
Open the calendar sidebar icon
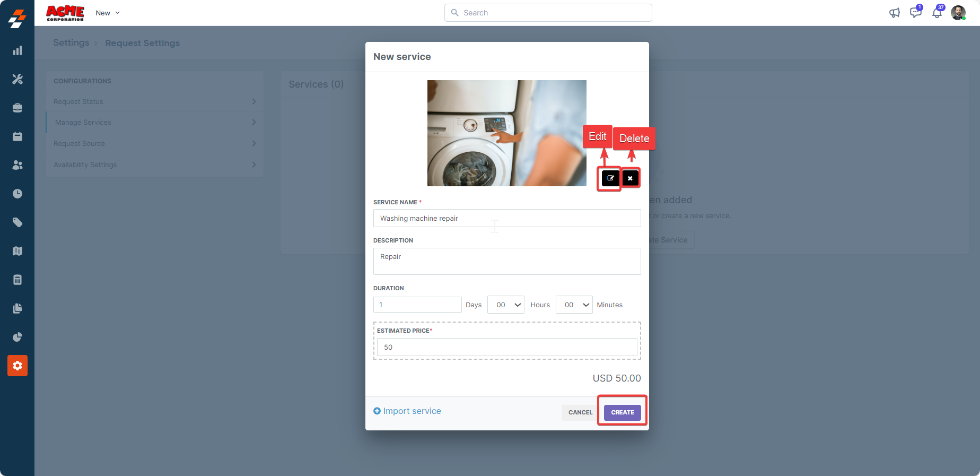pos(17,136)
